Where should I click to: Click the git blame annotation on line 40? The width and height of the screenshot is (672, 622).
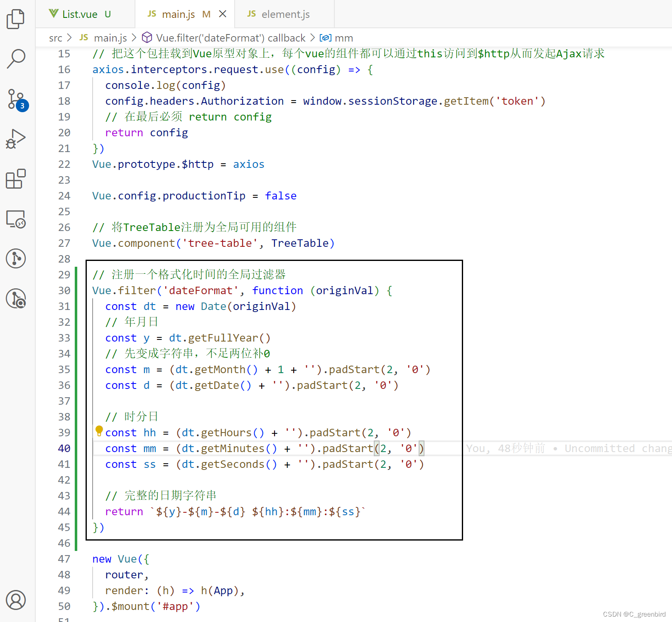click(x=569, y=448)
